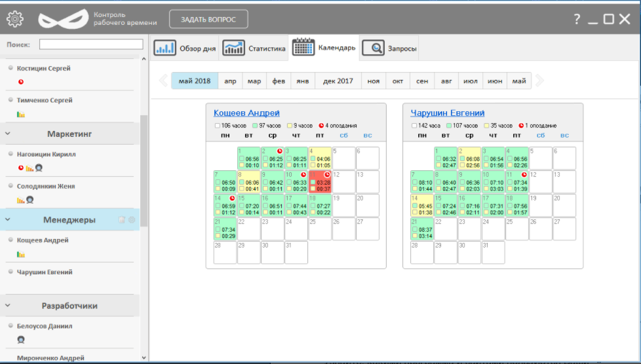Click chart icon under Тимченко Сергей
This screenshot has height=364, width=641.
(x=21, y=115)
